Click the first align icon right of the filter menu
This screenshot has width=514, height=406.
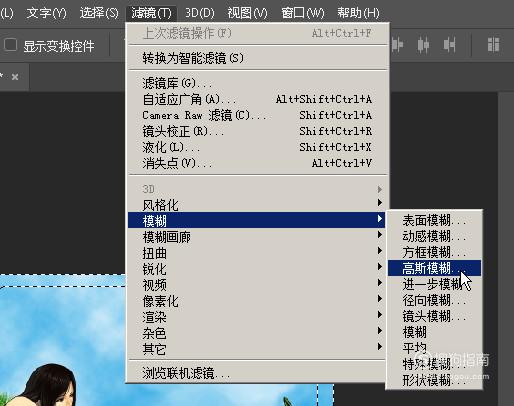click(397, 45)
